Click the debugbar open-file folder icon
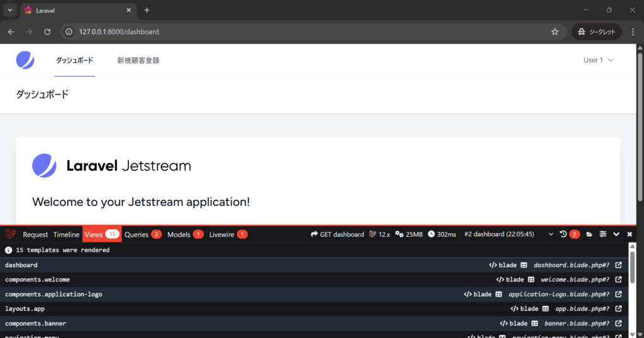Screen dimensions: 644x338 [589, 234]
